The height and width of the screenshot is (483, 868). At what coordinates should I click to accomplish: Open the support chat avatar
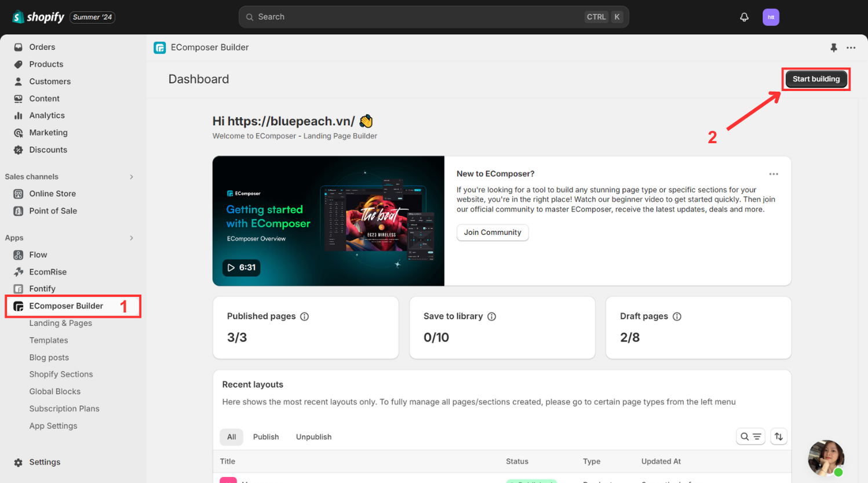826,458
